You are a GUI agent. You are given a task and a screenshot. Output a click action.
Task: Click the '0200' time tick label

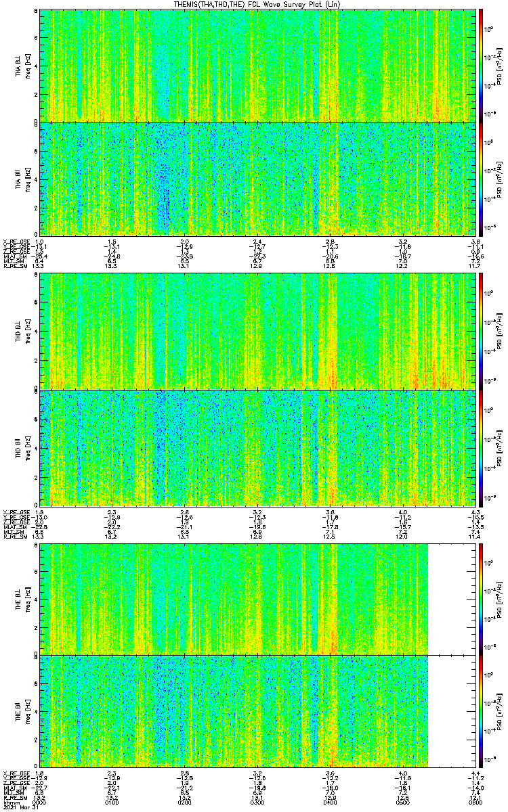(185, 802)
